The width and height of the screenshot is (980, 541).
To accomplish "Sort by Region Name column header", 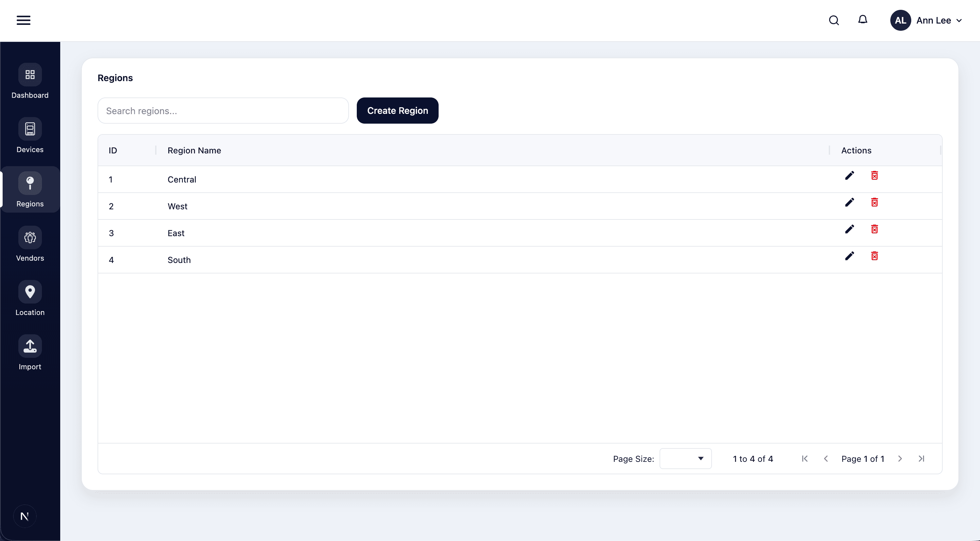I will [194, 150].
